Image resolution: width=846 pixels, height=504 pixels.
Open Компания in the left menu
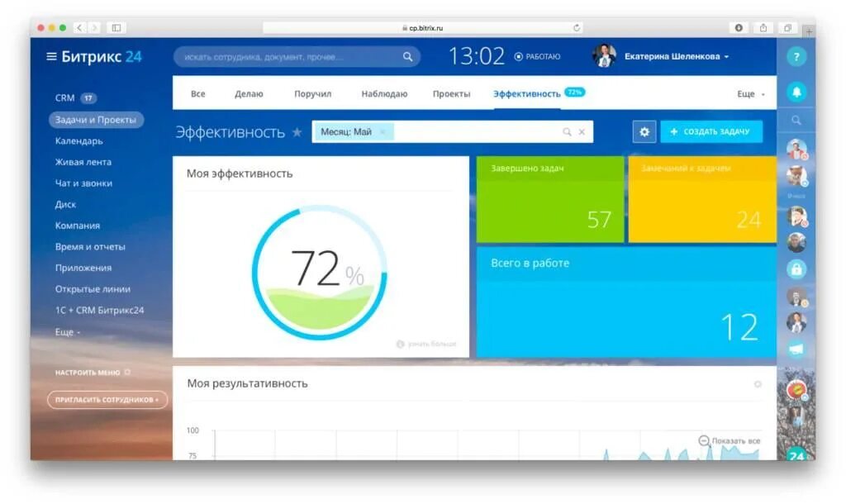77,226
